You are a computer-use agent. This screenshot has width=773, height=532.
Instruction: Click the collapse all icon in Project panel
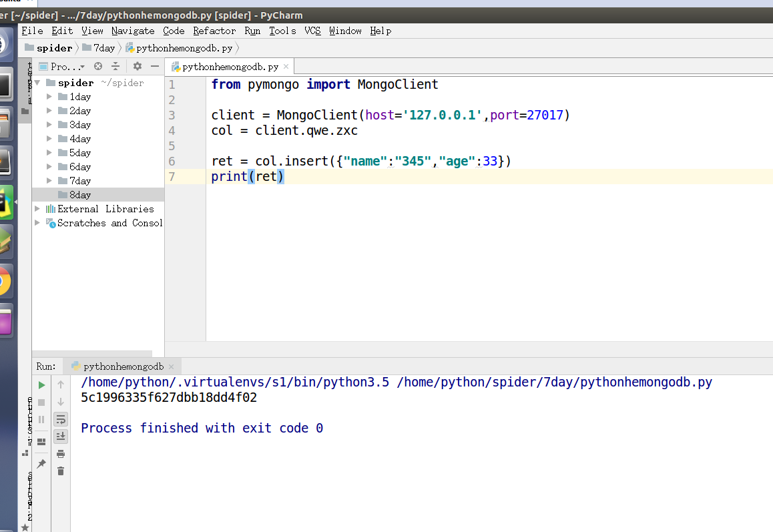coord(115,66)
